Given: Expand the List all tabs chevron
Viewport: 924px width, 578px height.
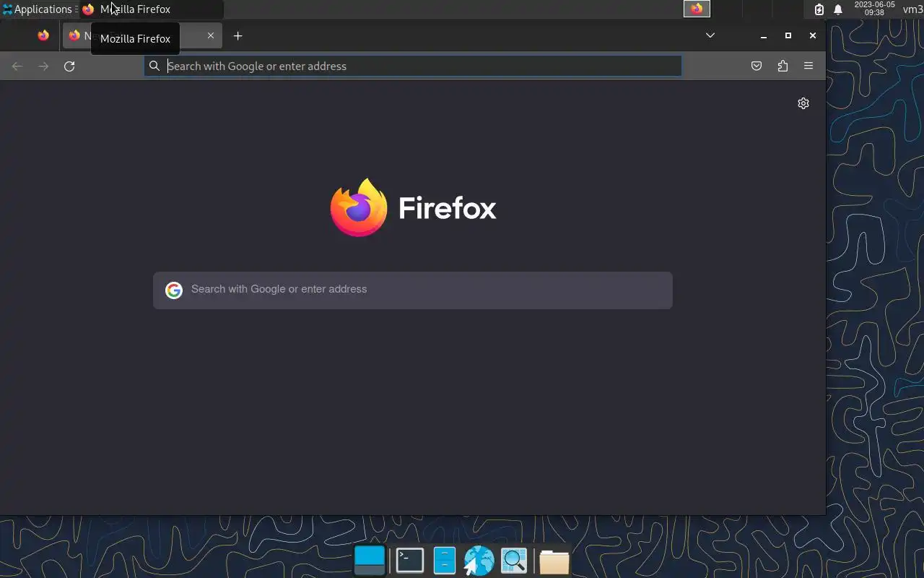Looking at the screenshot, I should [710, 35].
